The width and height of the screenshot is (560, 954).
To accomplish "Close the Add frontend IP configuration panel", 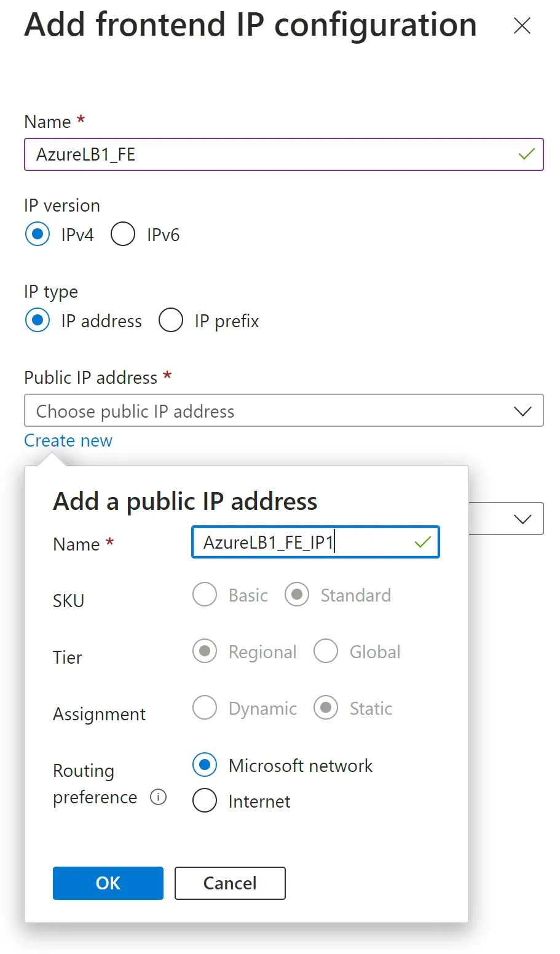I will 522,26.
